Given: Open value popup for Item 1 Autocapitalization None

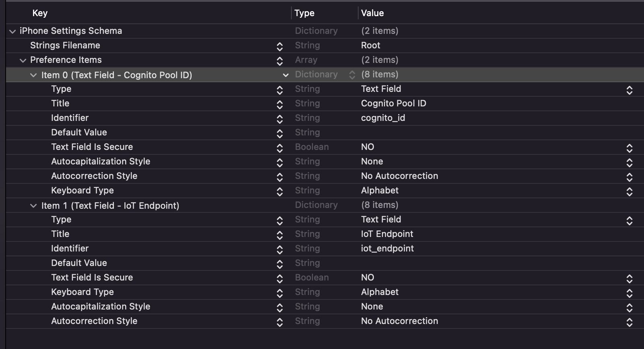Looking at the screenshot, I should (x=630, y=307).
